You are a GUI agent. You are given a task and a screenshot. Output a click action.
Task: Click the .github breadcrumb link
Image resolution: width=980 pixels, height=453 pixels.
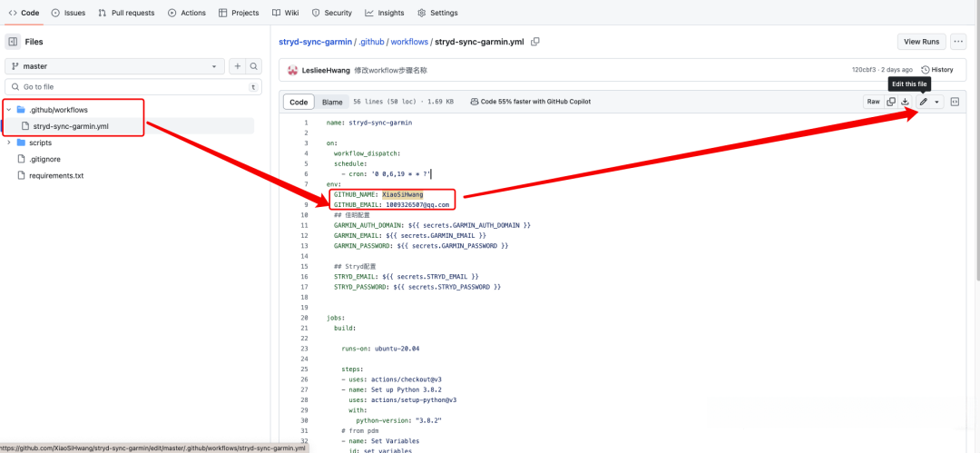[x=371, y=42]
